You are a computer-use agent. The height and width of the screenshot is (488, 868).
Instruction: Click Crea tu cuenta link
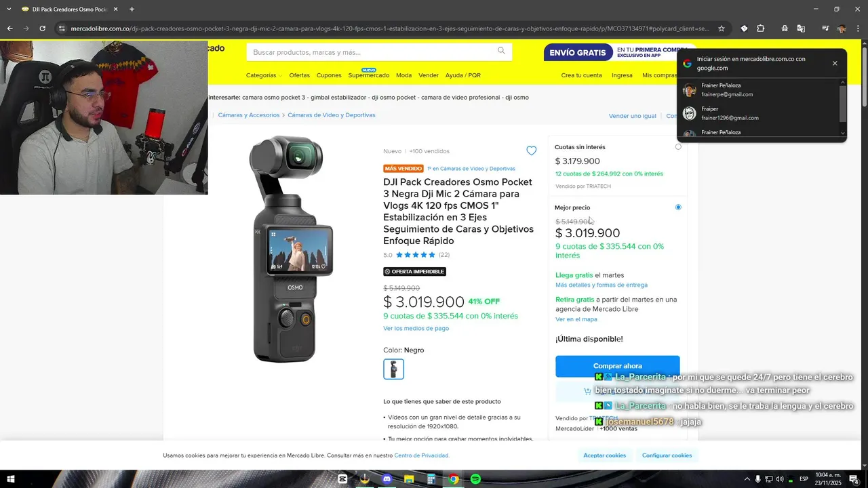581,75
